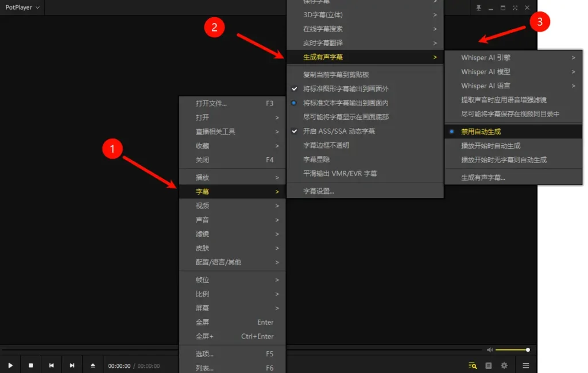Expand the 打开 submenu
588x373 pixels.
tap(233, 117)
